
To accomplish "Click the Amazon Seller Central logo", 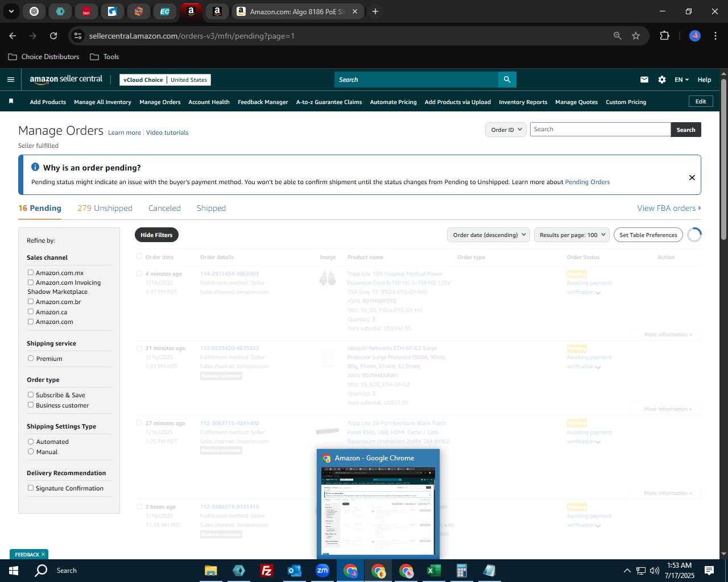I will (66, 80).
